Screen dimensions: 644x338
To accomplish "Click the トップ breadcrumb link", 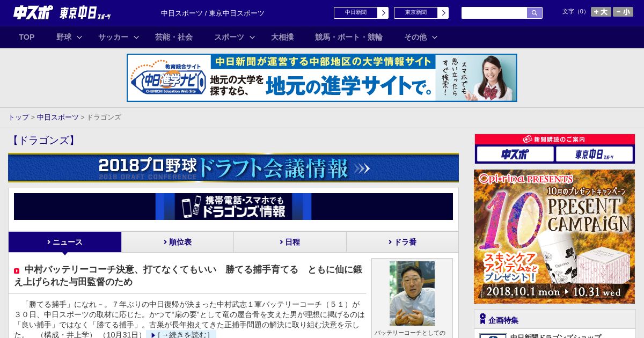I will pyautogui.click(x=19, y=117).
